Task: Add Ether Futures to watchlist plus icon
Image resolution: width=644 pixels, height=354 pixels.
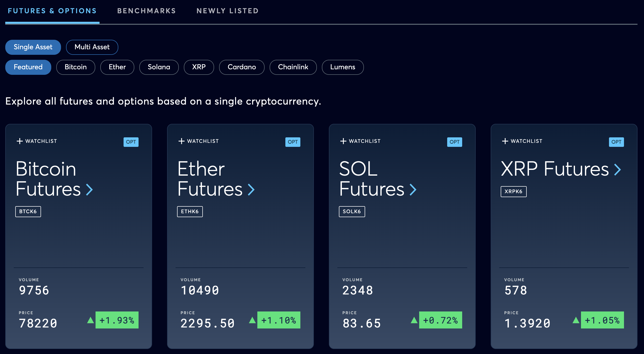Action: click(181, 141)
